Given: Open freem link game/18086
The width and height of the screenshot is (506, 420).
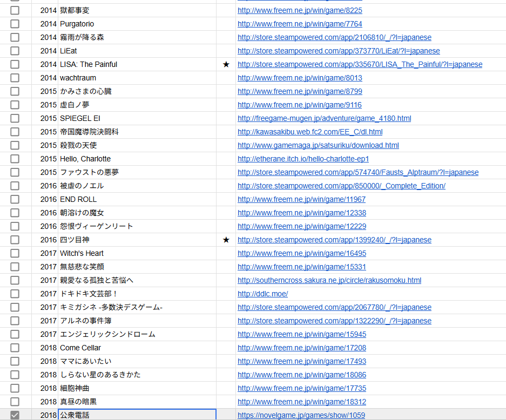Looking at the screenshot, I should pyautogui.click(x=302, y=375).
